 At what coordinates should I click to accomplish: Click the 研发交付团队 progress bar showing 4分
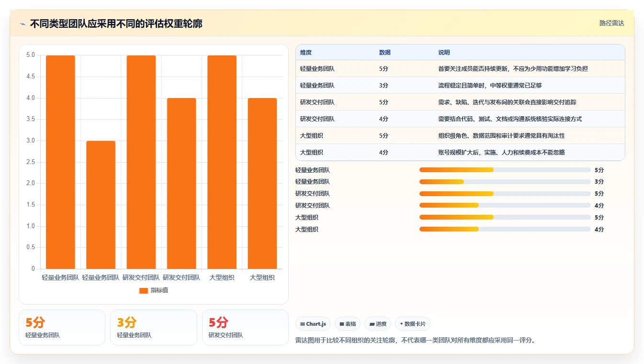click(505, 206)
